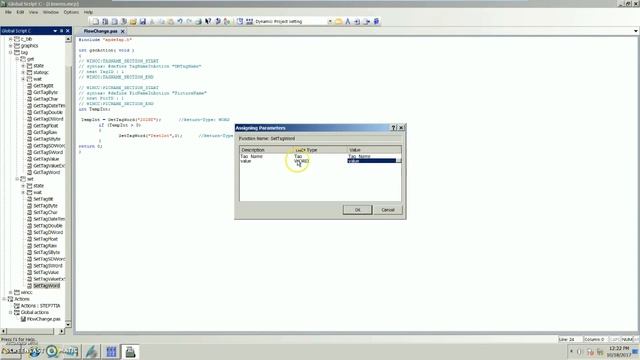The image size is (640, 360).
Task: Click the letter A font toolbar icon
Action: [348, 21]
